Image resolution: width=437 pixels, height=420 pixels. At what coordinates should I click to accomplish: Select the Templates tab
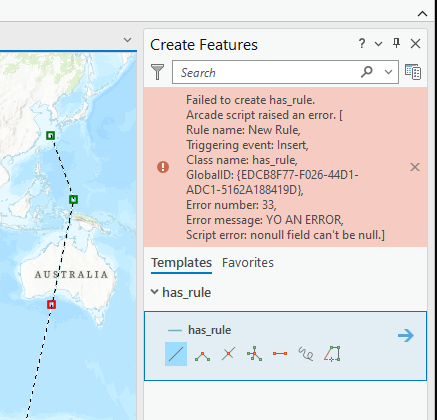pos(181,263)
